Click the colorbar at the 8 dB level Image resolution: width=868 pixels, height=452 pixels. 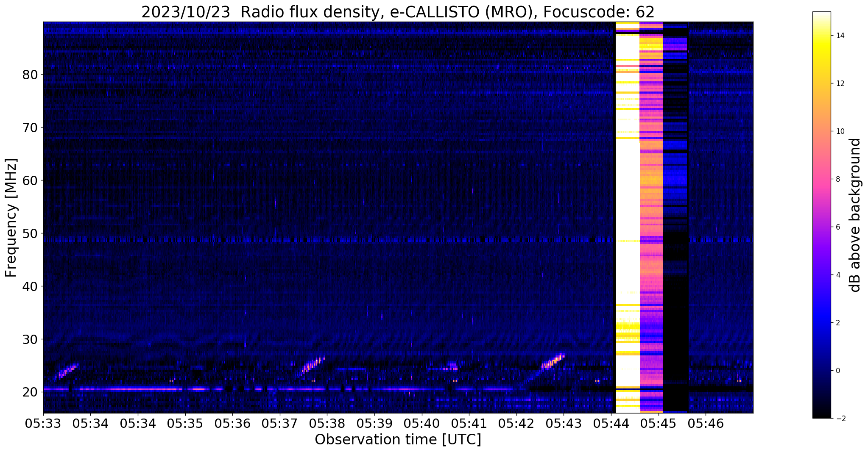(x=821, y=179)
